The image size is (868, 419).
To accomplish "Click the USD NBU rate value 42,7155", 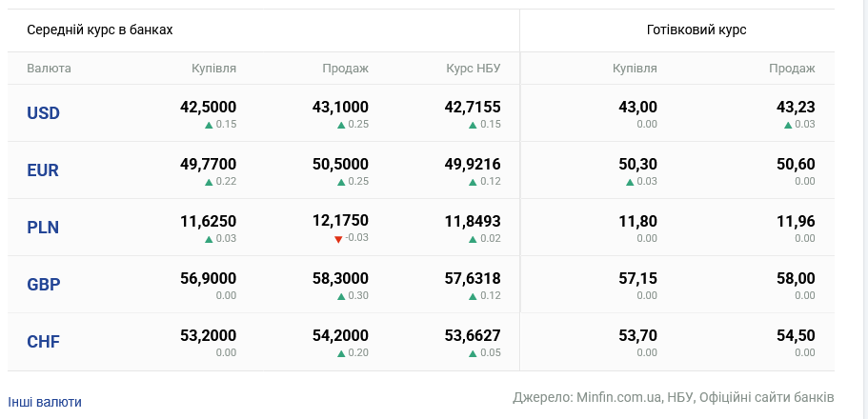I will point(473,107).
